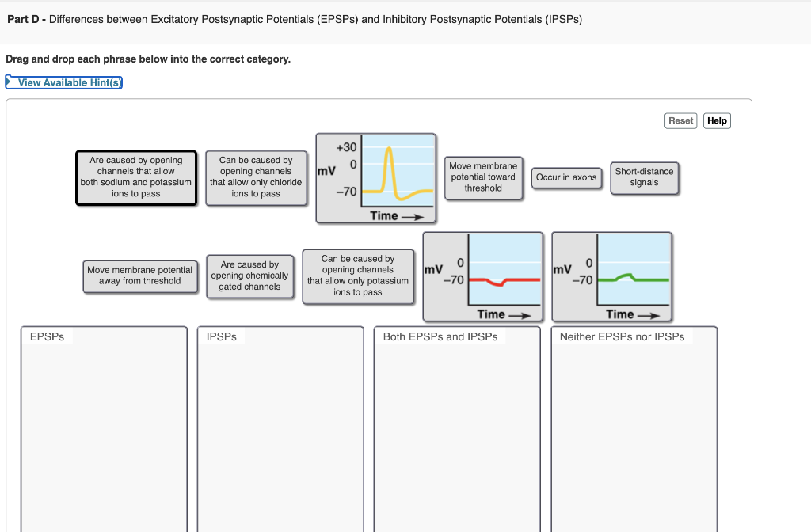This screenshot has height=532, width=811.
Task: Select 'opening chemically gated channels' card
Action: coord(249,276)
